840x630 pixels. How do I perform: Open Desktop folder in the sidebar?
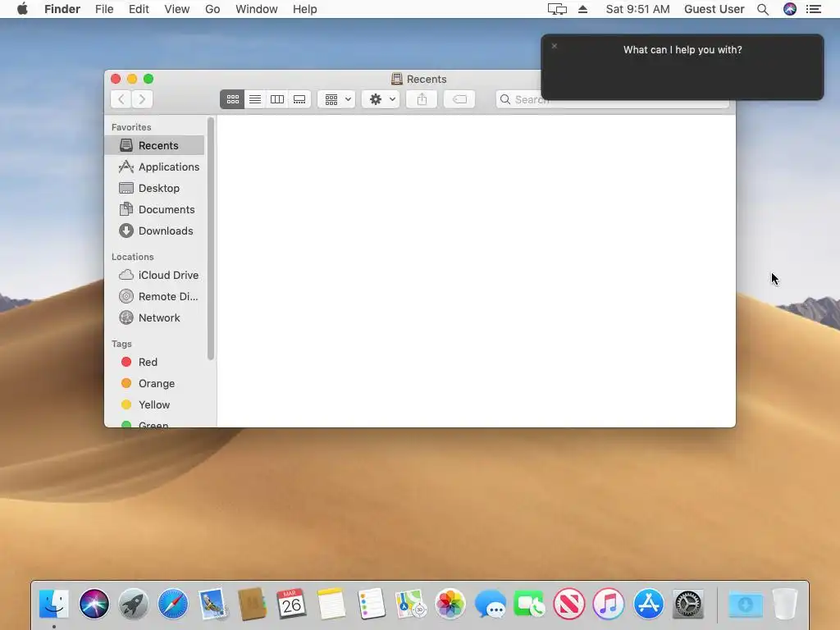pyautogui.click(x=154, y=188)
